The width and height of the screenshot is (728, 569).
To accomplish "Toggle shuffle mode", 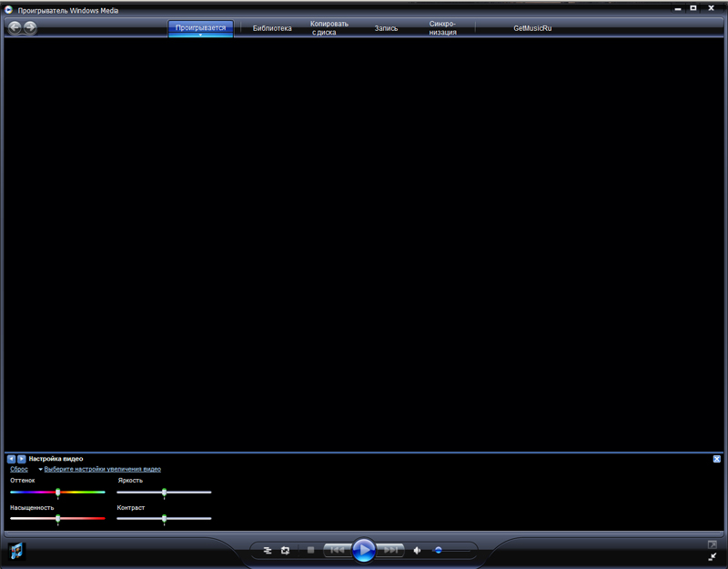I will click(268, 550).
